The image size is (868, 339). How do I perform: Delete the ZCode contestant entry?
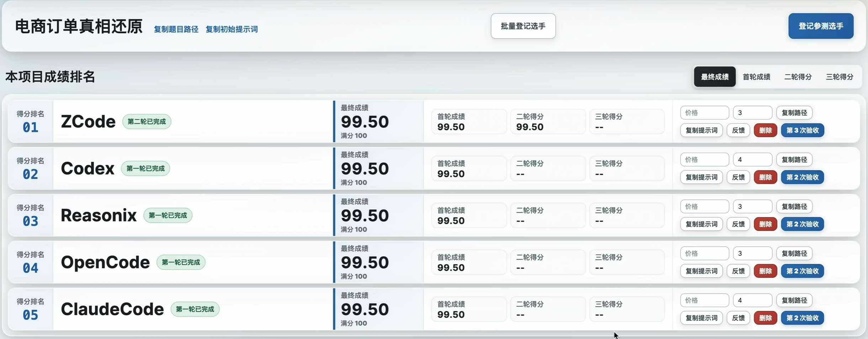[765, 130]
